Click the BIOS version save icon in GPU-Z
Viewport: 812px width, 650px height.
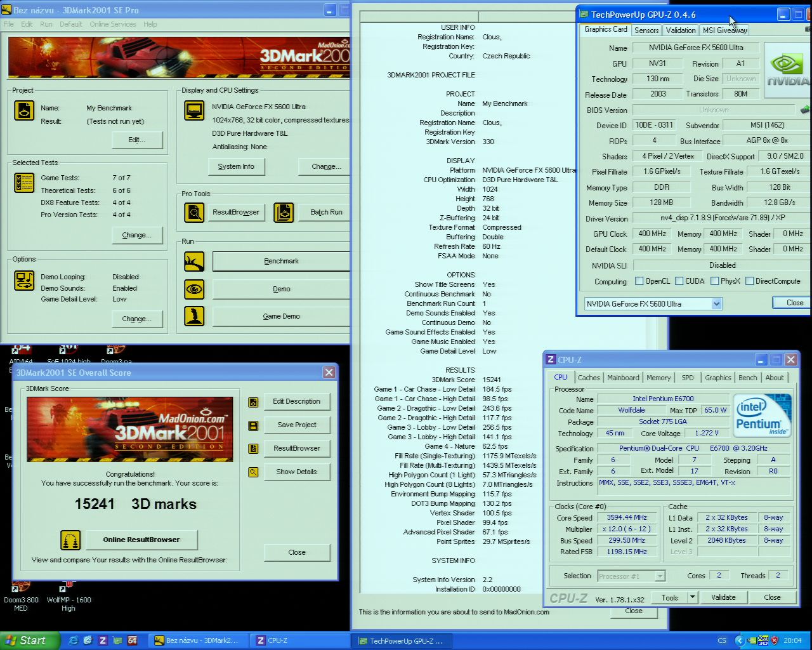[x=804, y=110]
